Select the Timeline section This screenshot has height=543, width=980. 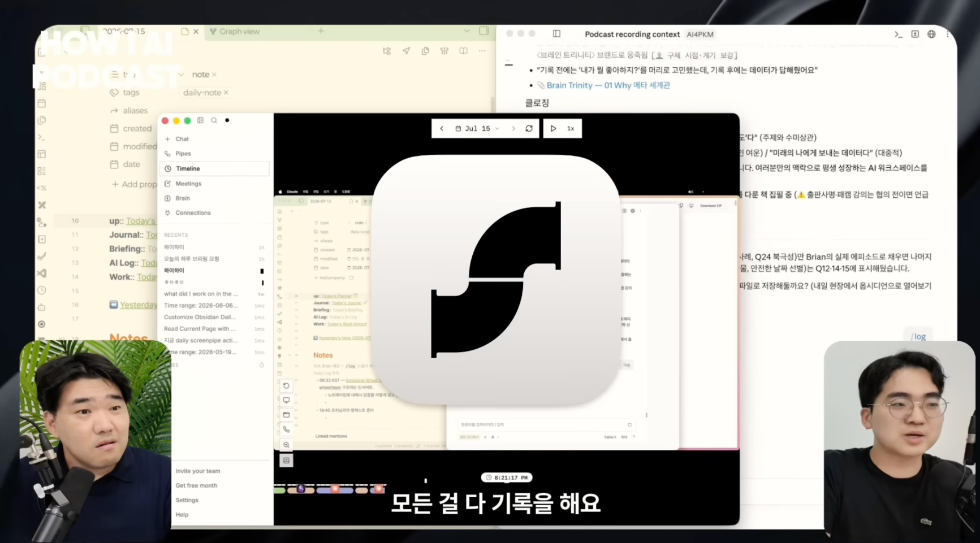click(x=214, y=168)
